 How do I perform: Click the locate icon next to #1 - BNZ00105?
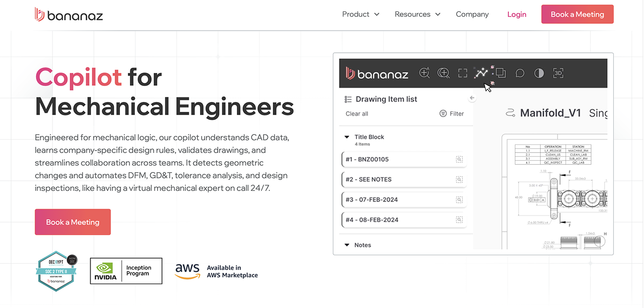459,159
